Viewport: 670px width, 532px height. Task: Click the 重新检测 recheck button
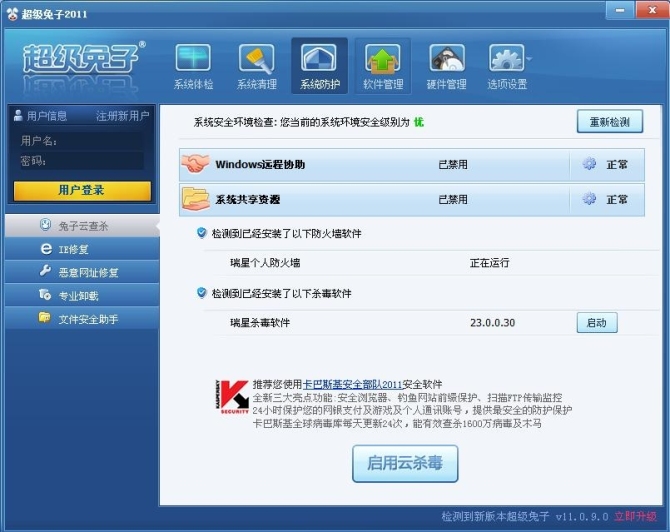click(x=610, y=122)
